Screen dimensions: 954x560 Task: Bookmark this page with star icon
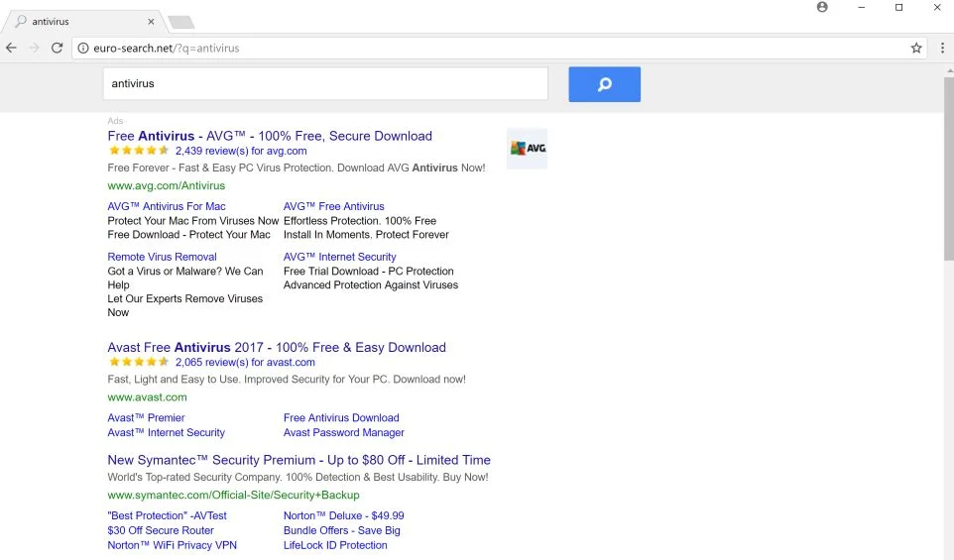coord(916,48)
